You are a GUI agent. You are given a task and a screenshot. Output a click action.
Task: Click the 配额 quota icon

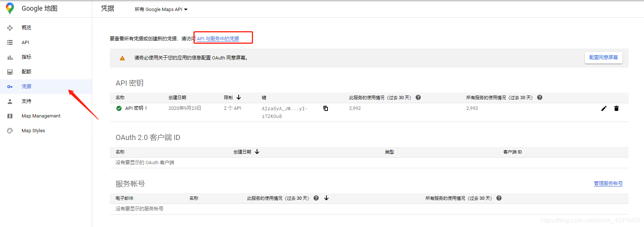(x=10, y=72)
